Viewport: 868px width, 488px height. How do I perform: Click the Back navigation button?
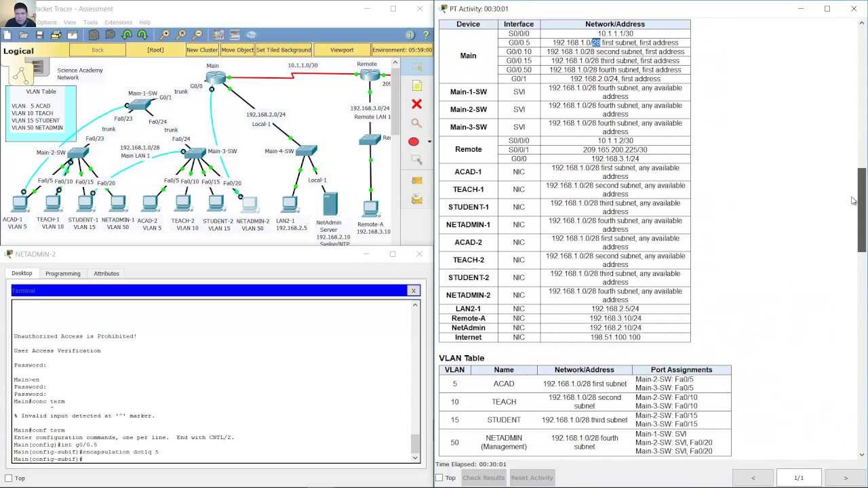point(98,50)
